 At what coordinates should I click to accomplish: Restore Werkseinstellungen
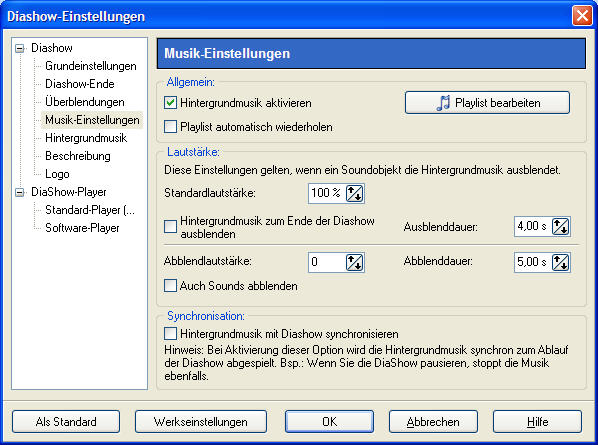(201, 421)
